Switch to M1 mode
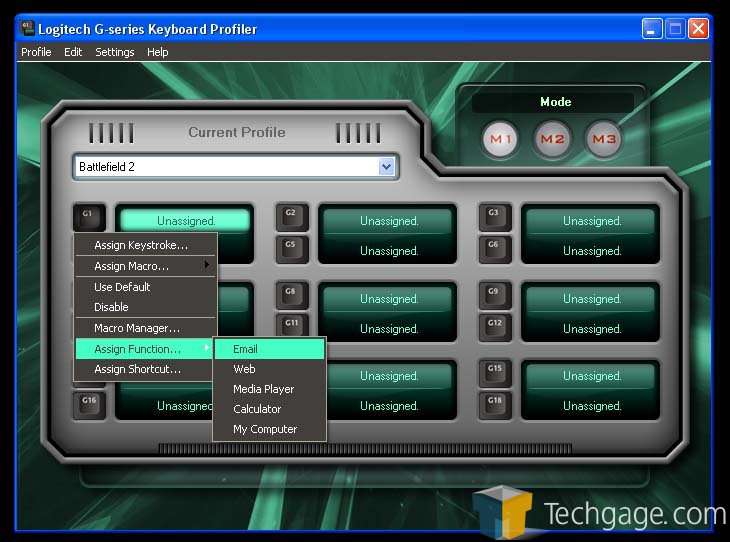 tap(500, 139)
